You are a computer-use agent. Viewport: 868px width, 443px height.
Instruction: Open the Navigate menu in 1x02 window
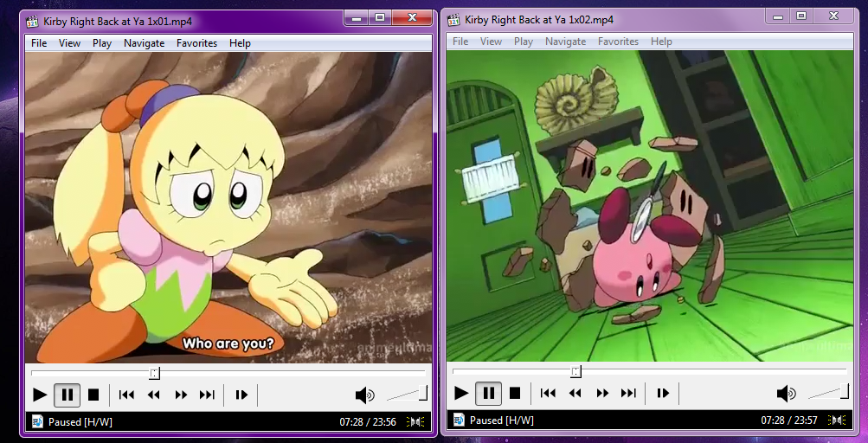[565, 42]
